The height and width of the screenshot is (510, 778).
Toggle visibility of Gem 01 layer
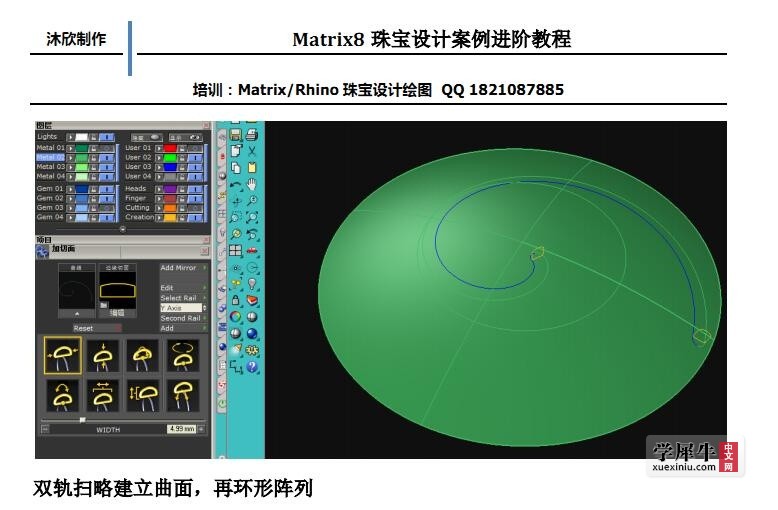(x=106, y=189)
